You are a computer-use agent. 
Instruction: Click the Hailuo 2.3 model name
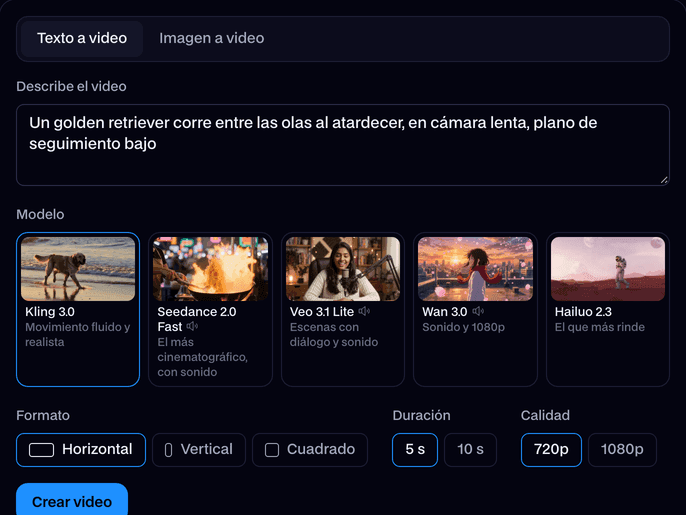(x=583, y=312)
